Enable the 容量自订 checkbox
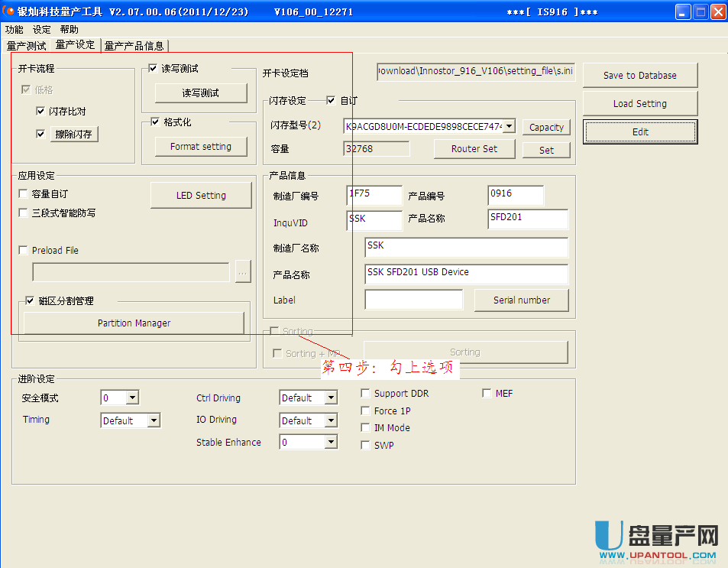Screen dimensions: 728x568 coord(24,194)
